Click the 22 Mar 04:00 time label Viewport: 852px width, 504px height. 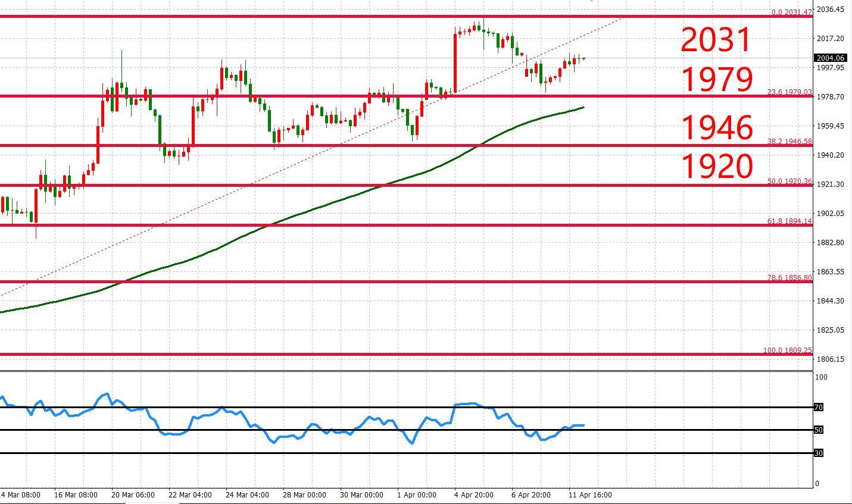tap(191, 495)
